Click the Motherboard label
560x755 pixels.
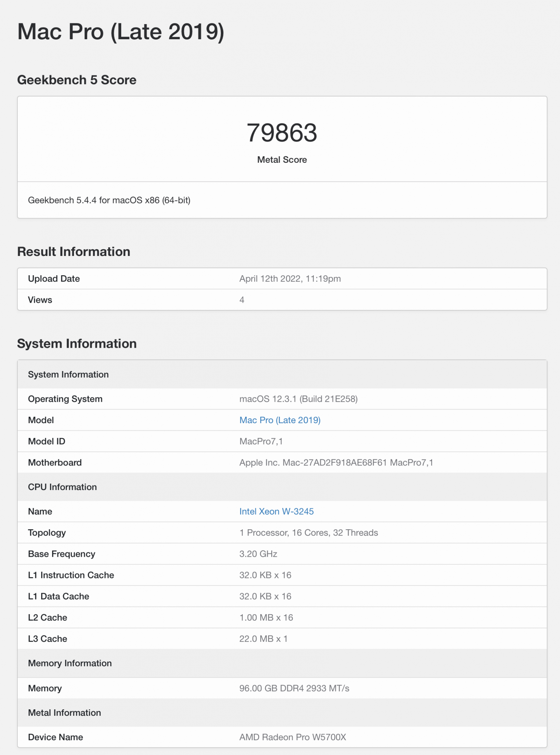click(55, 462)
